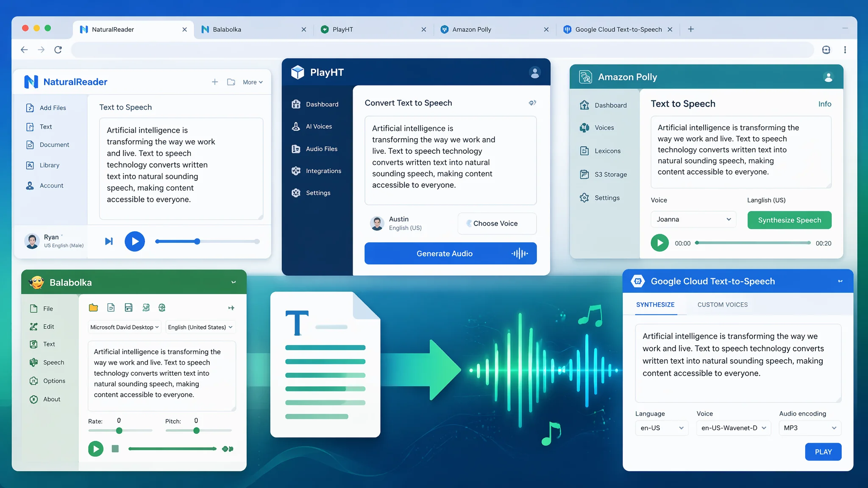Open Options in the Balabolka sidebar
This screenshot has height=488, width=868.
coord(47,381)
